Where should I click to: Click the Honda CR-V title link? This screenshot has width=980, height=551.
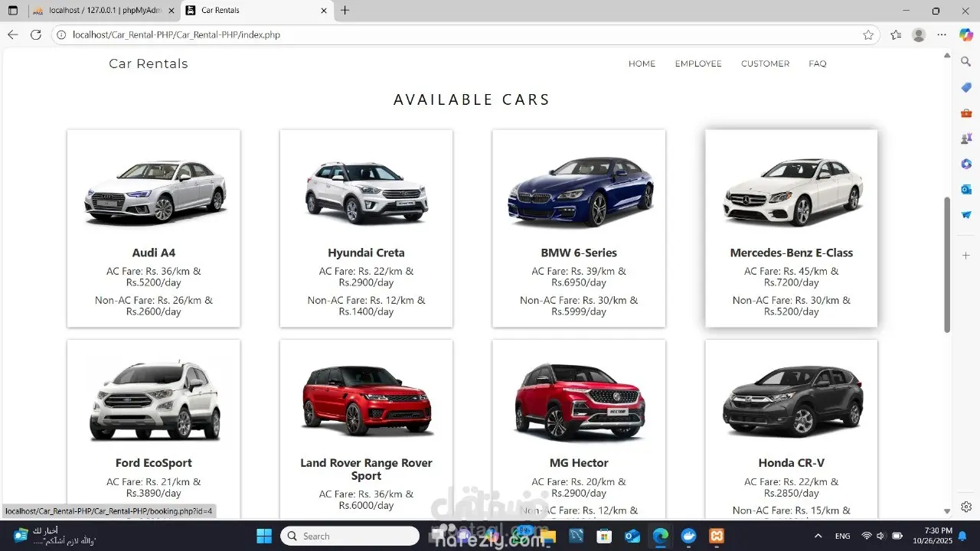pyautogui.click(x=791, y=463)
